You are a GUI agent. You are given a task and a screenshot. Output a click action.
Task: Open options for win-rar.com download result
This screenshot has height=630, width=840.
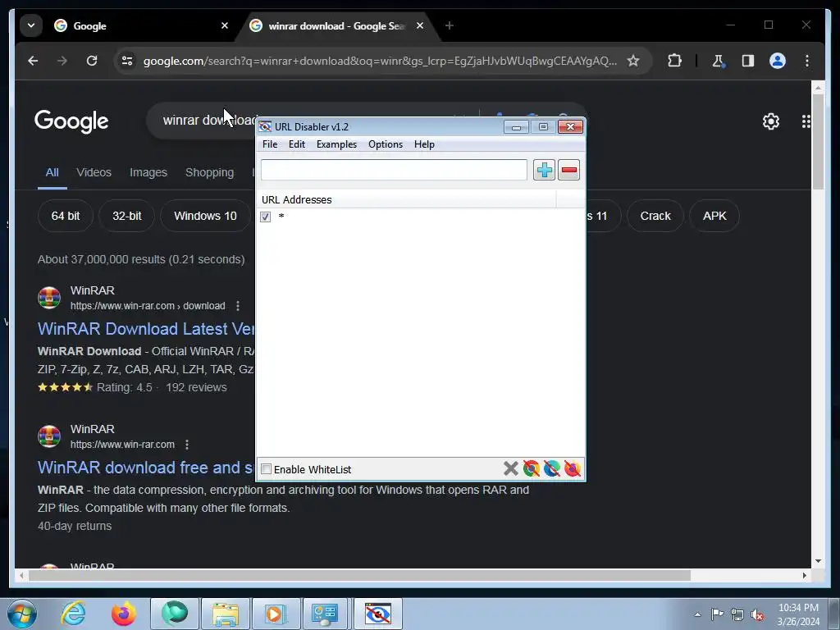[238, 306]
